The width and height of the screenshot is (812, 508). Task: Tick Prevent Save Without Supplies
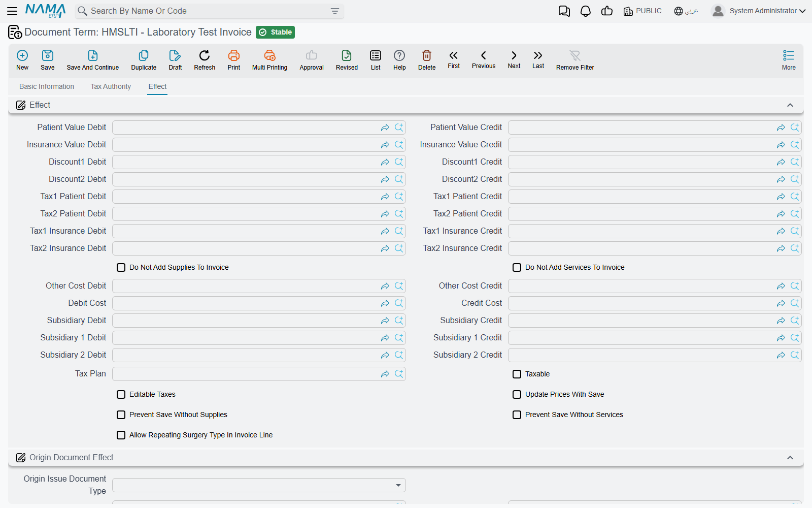pos(121,415)
